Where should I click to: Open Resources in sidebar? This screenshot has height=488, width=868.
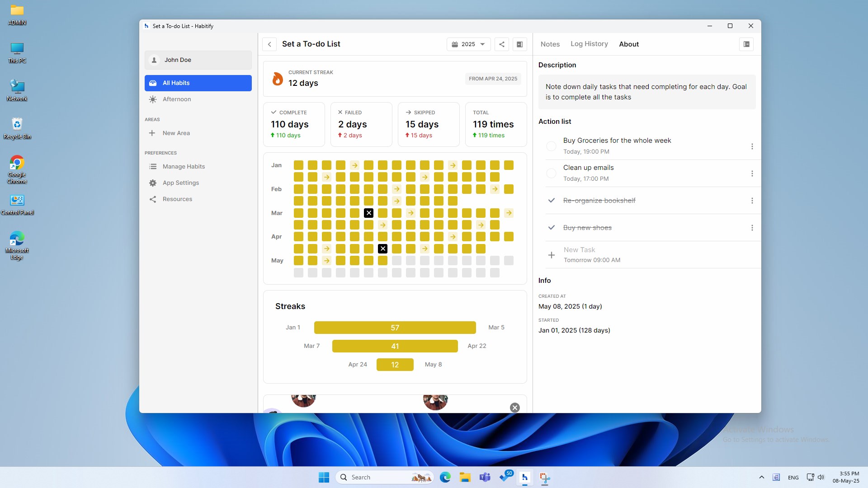coord(198,199)
